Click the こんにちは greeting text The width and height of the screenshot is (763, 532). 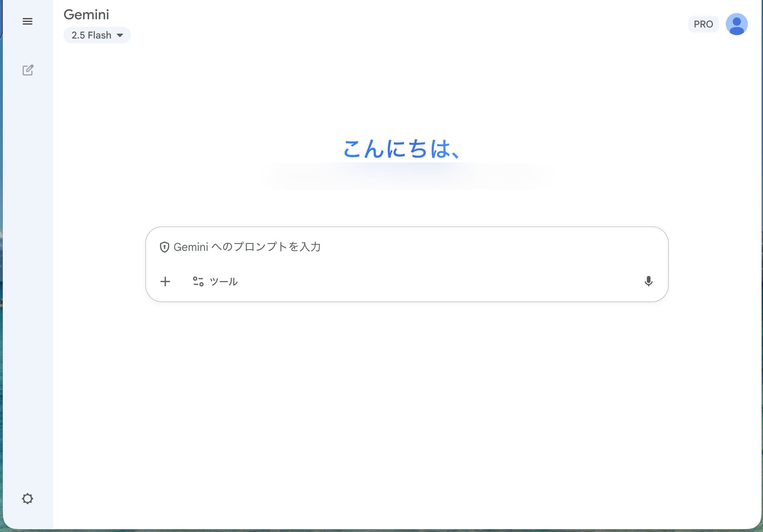click(x=401, y=149)
